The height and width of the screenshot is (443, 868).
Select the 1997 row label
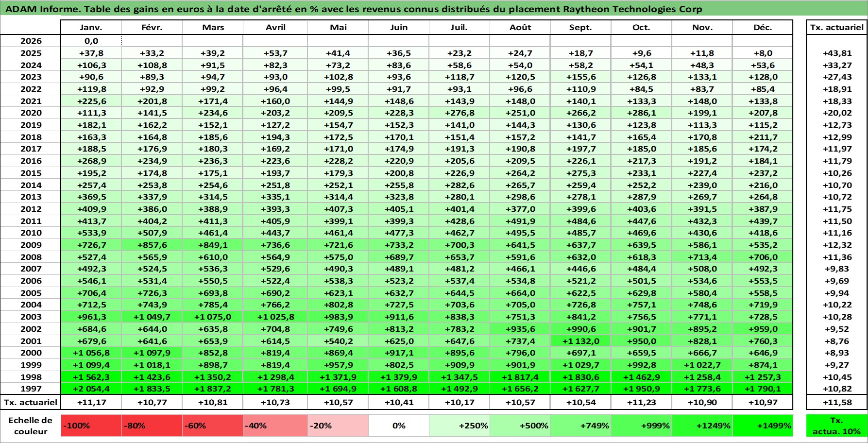31,389
